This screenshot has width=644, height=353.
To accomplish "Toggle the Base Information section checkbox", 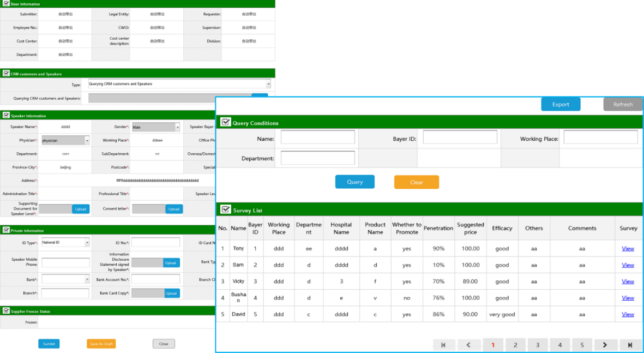I will [x=6, y=3].
